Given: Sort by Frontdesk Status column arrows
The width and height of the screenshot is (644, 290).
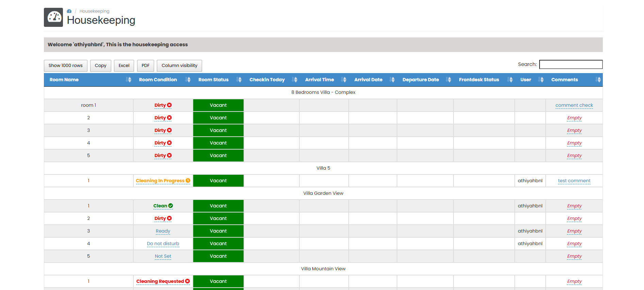Looking at the screenshot, I should pos(510,80).
